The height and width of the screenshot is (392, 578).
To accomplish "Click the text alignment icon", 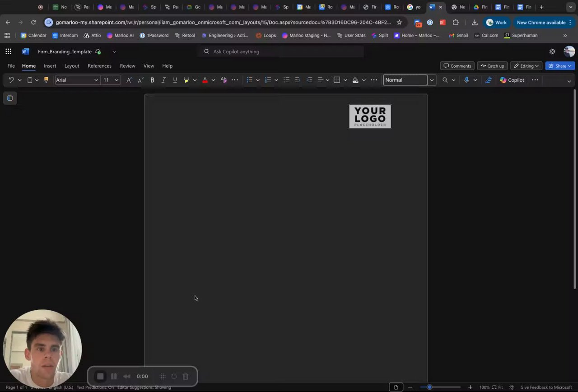I will 320,80.
